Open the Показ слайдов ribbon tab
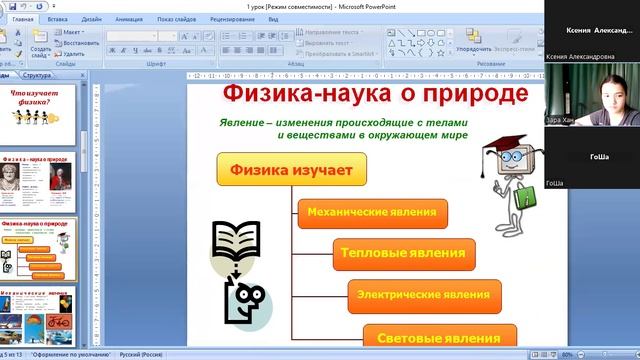Image resolution: width=640 pixels, height=360 pixels. pos(177,19)
